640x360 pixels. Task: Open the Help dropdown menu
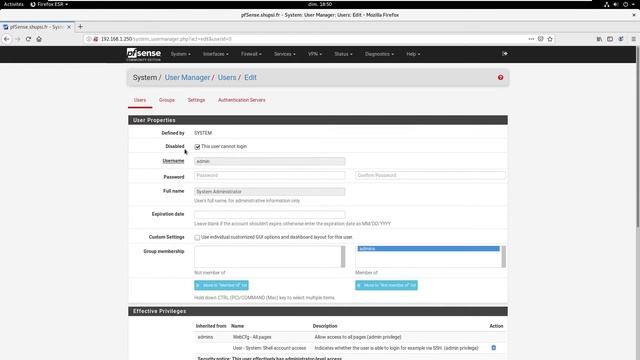(x=413, y=54)
